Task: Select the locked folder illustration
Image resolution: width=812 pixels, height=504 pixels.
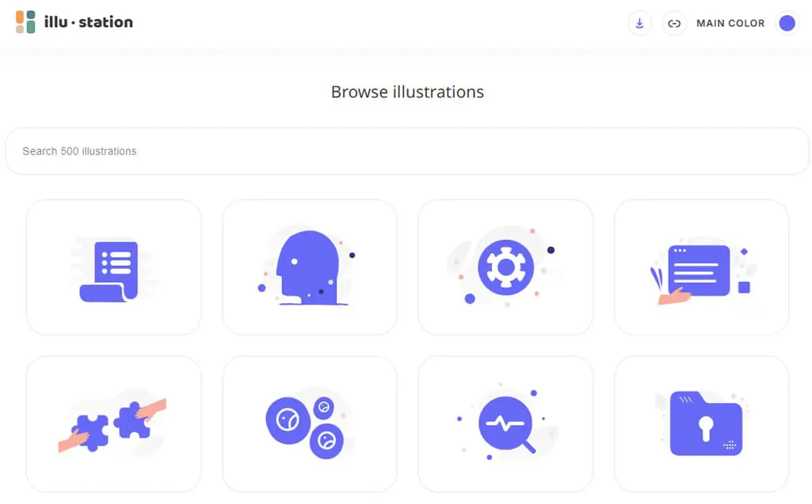Action: pyautogui.click(x=702, y=423)
